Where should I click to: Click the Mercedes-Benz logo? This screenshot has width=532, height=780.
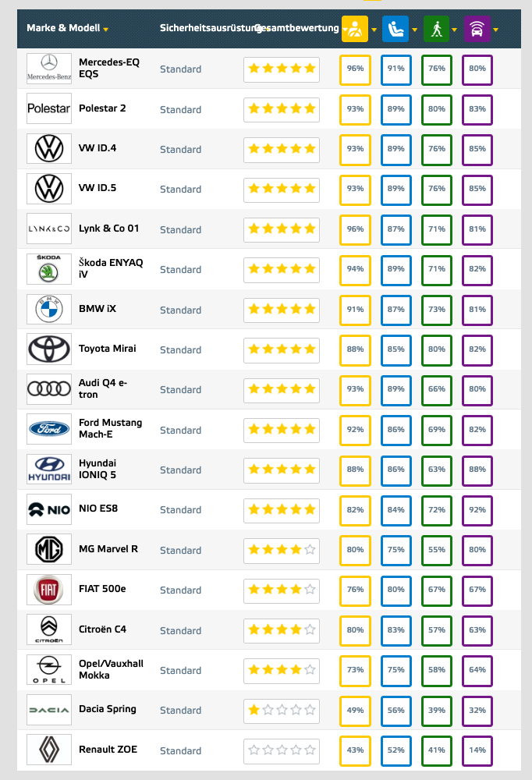point(49,69)
